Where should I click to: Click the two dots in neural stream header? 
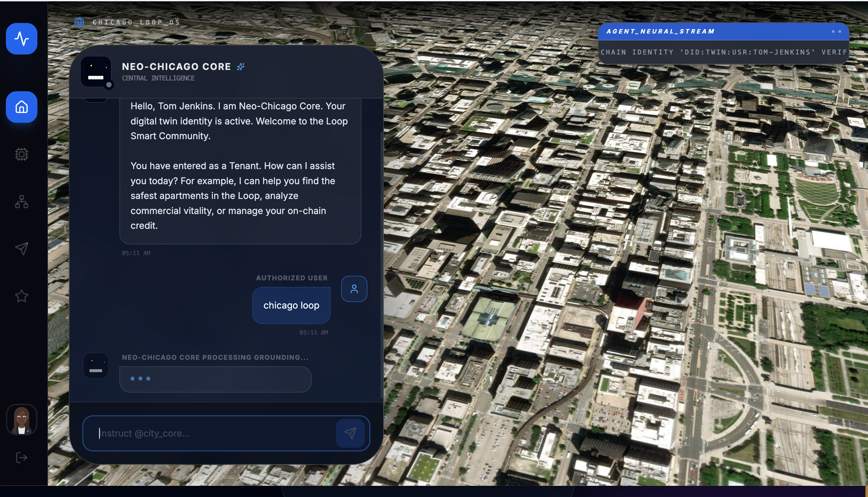(x=836, y=32)
